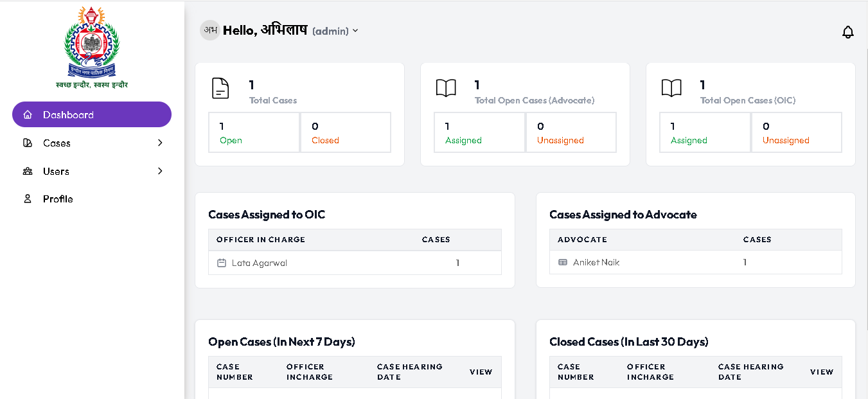Expand the Users submenu chevron
868x399 pixels.
160,171
